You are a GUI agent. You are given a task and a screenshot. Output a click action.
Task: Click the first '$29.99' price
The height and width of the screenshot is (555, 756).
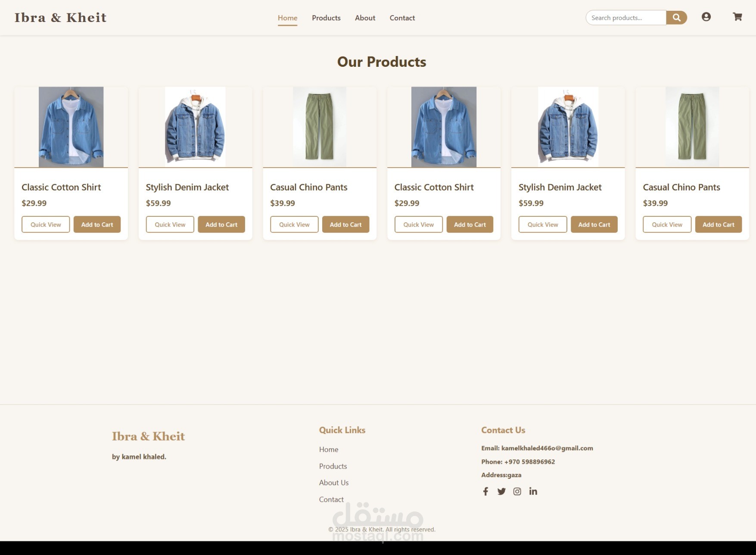(x=34, y=203)
